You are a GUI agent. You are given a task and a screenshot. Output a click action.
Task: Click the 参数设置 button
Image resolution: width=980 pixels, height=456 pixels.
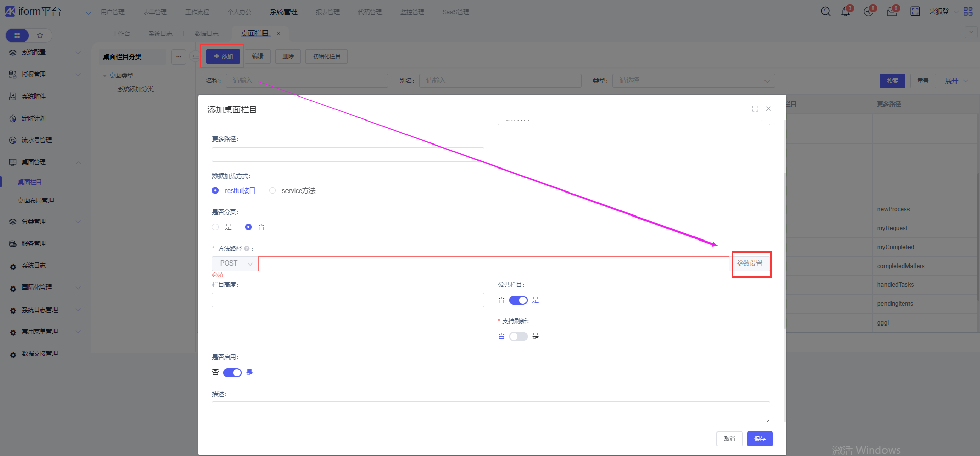click(x=750, y=263)
